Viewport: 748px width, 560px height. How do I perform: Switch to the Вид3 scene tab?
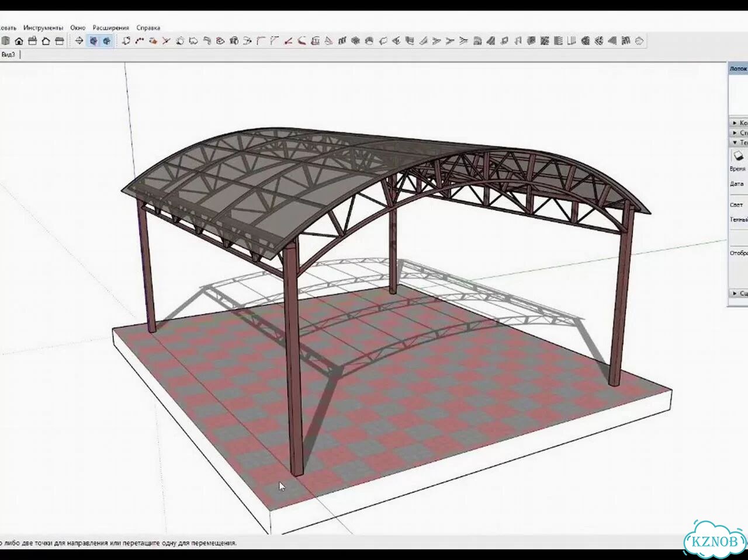pyautogui.click(x=9, y=54)
